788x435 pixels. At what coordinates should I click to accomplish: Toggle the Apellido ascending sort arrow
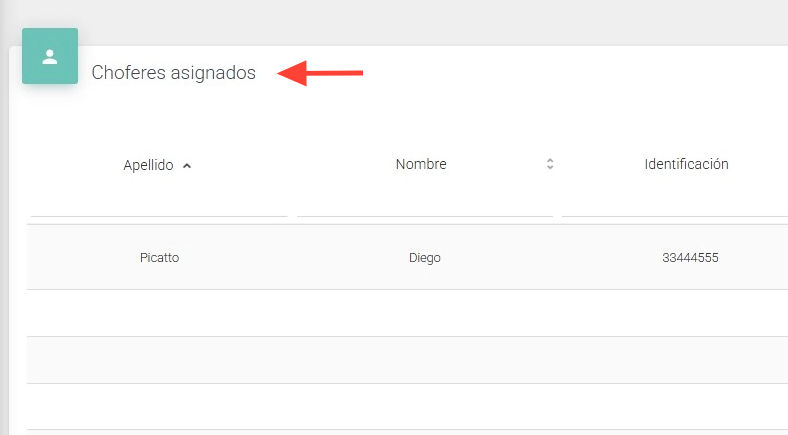tap(187, 166)
